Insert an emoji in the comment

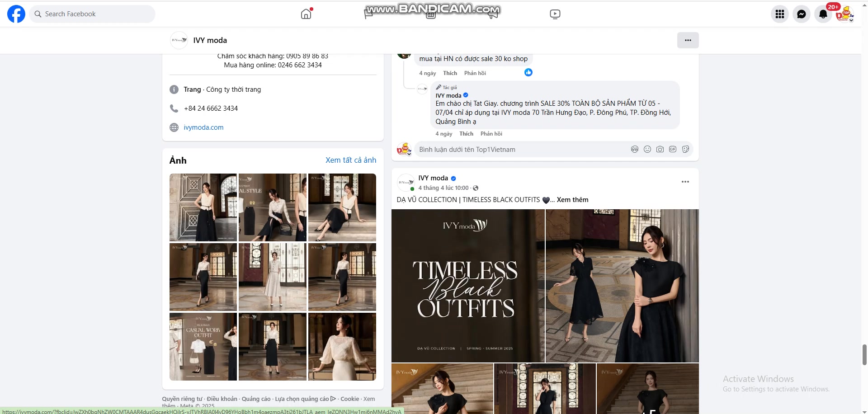pyautogui.click(x=647, y=149)
